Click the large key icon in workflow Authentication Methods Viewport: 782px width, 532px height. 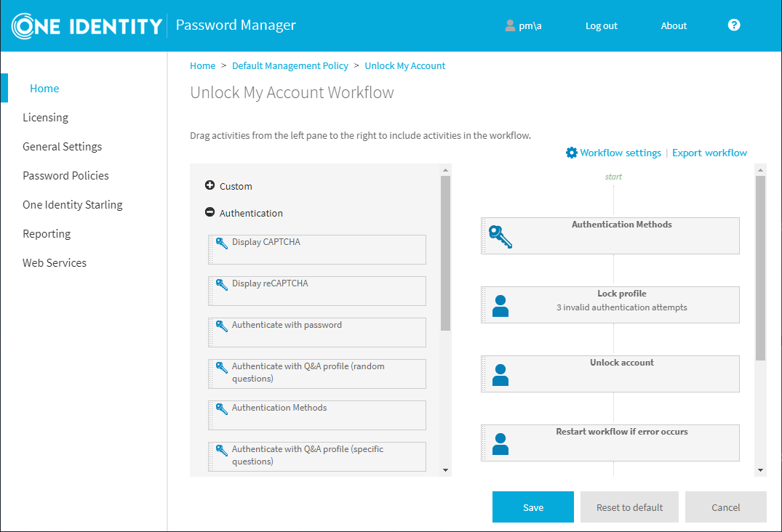point(500,237)
